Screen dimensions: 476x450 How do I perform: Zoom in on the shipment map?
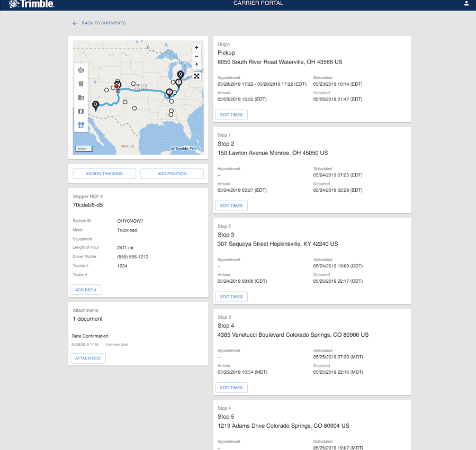point(196,47)
